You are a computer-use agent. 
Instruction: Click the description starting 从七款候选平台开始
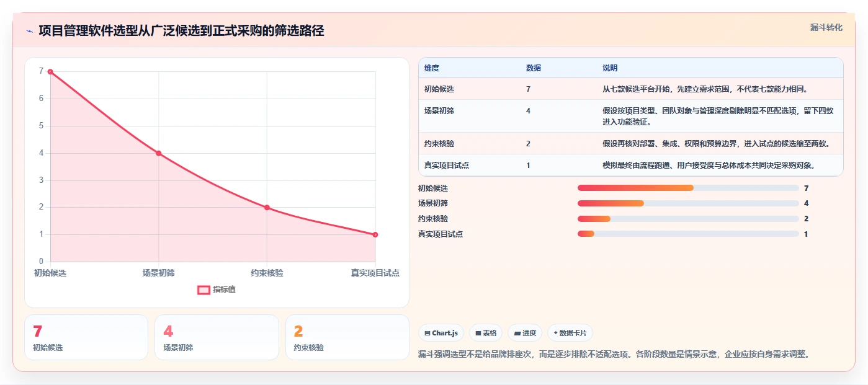(x=705, y=89)
